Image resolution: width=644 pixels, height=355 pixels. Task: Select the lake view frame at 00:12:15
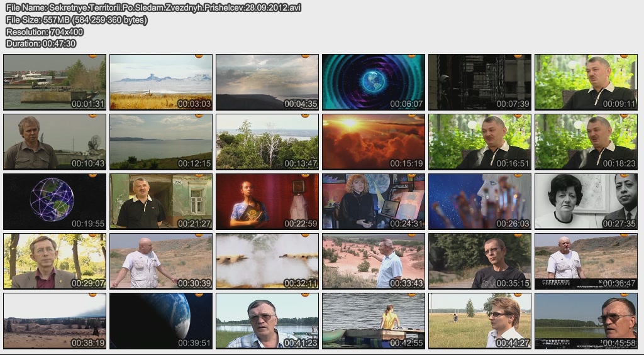(161, 142)
